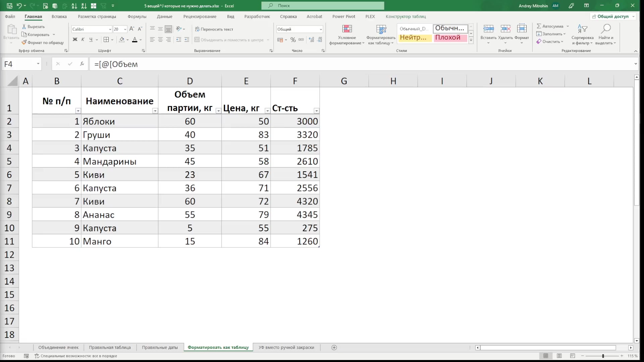644x362 pixels.
Task: Apply the Плохой cell style swatch
Action: click(450, 38)
